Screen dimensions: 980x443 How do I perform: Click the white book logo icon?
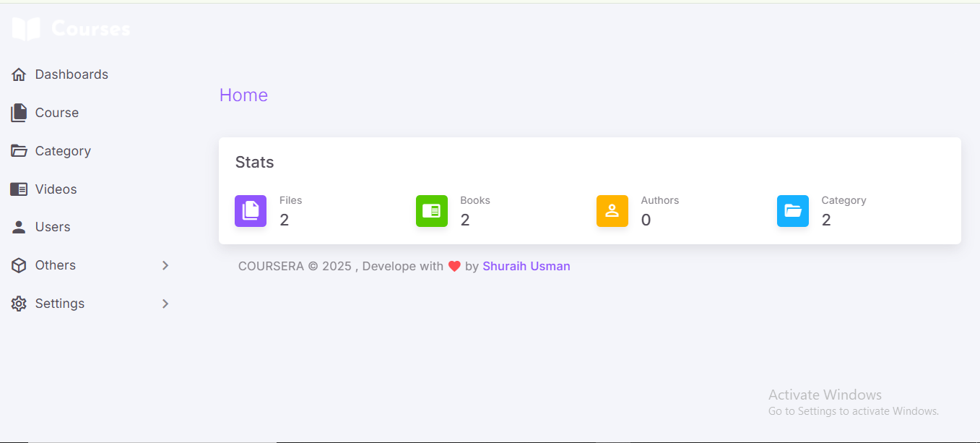point(26,29)
